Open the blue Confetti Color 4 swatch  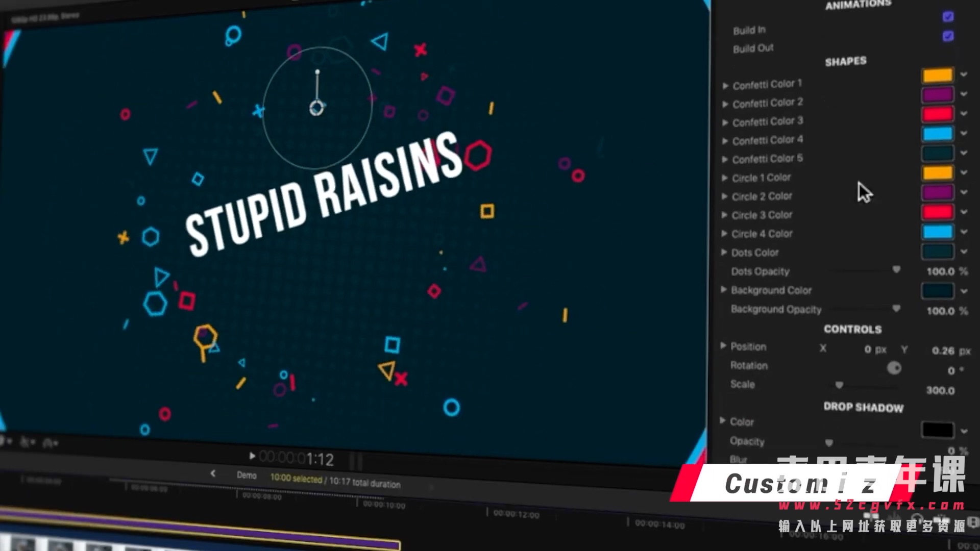pyautogui.click(x=938, y=134)
